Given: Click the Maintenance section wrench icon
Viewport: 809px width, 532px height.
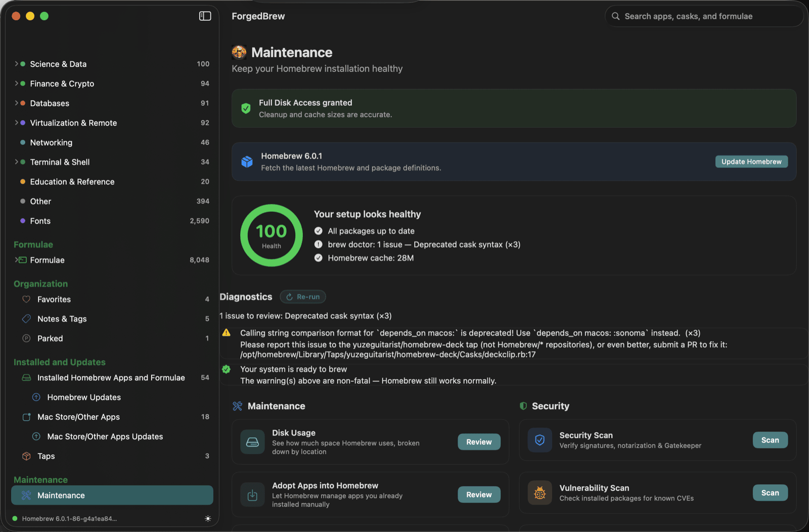Looking at the screenshot, I should [x=237, y=406].
